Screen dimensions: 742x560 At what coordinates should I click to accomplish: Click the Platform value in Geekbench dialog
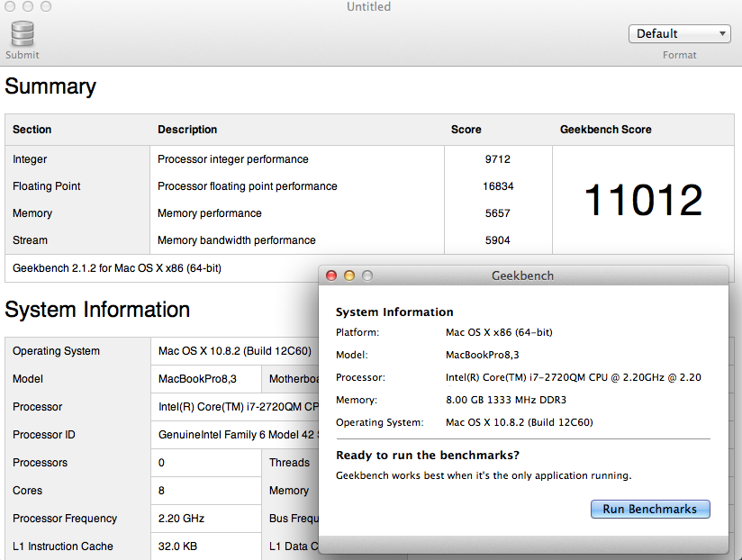[x=499, y=332]
